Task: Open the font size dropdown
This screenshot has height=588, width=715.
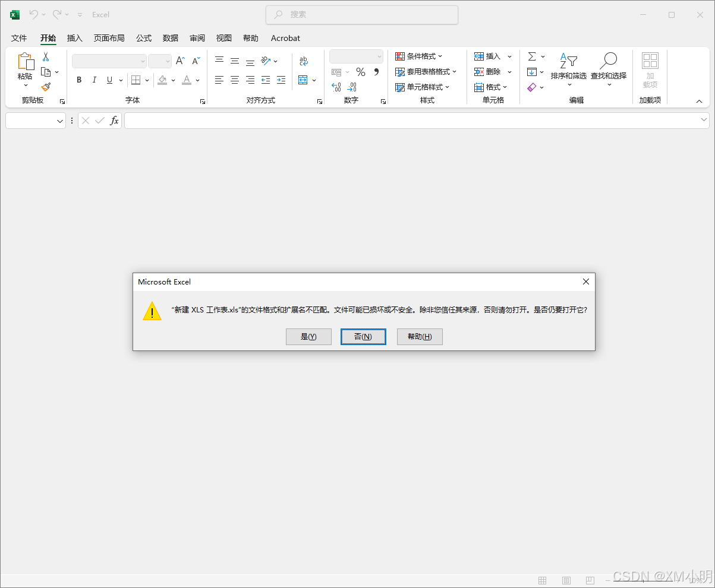Action: point(168,61)
